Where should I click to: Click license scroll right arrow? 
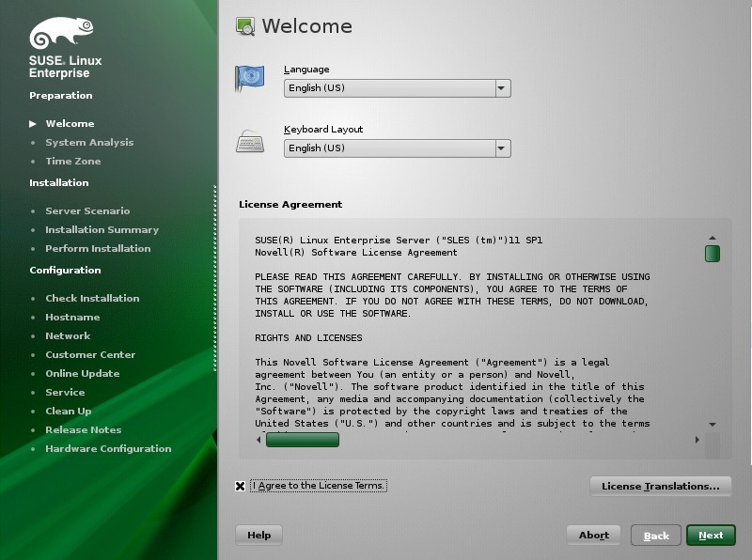click(697, 440)
